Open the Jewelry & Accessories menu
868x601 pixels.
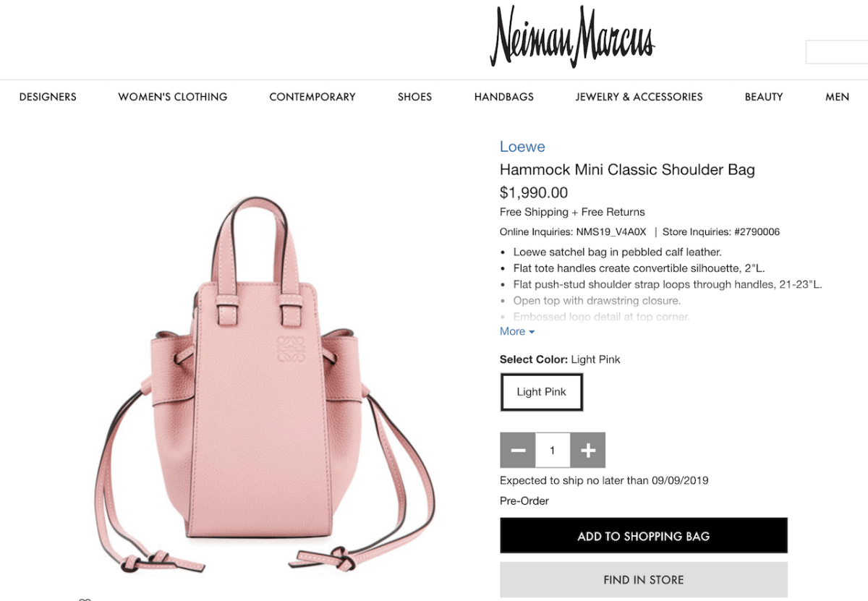639,97
